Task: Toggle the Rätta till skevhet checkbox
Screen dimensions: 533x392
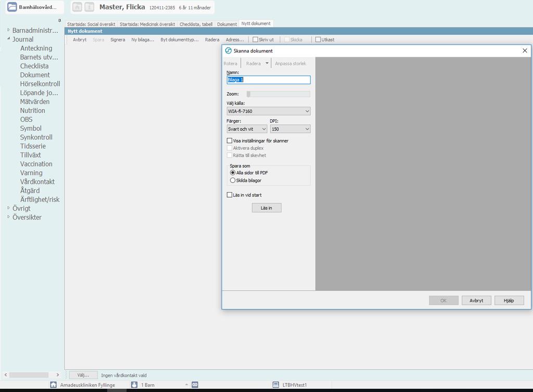Action: click(230, 155)
